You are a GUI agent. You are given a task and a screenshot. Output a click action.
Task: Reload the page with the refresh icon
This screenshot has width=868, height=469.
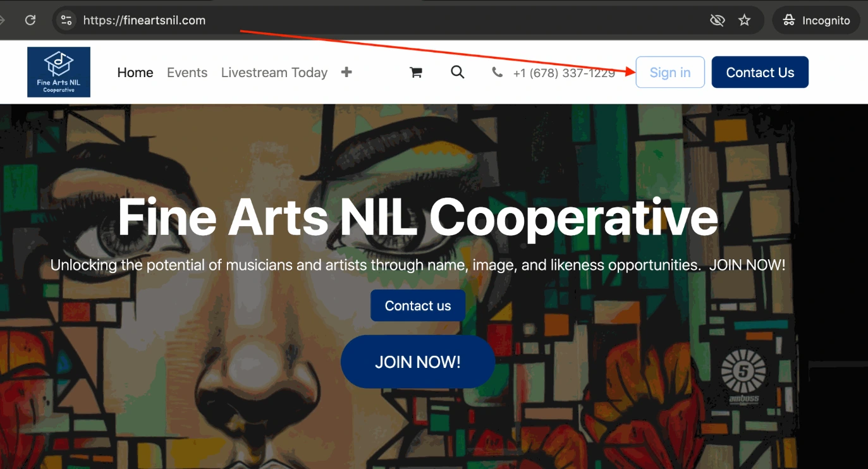tap(30, 20)
